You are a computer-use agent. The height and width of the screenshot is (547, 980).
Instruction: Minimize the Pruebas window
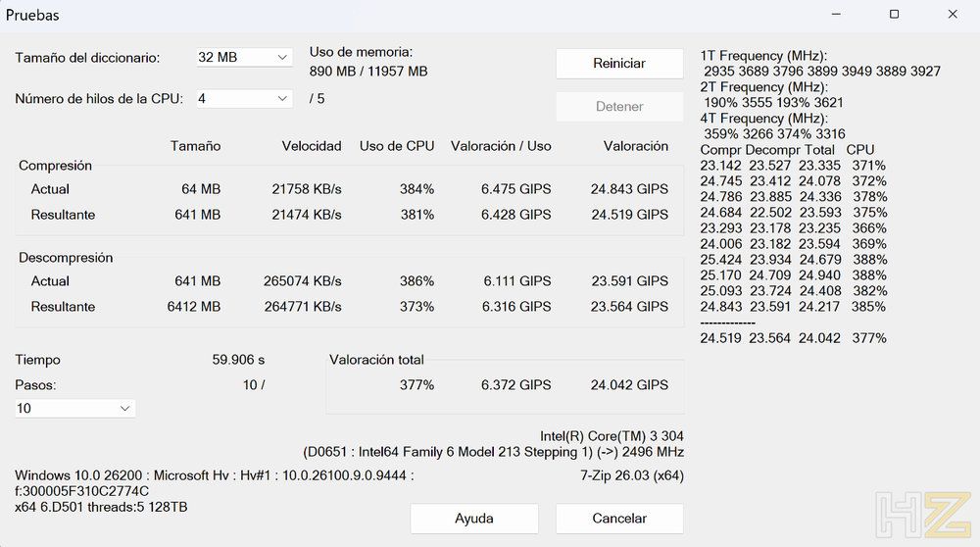[836, 14]
